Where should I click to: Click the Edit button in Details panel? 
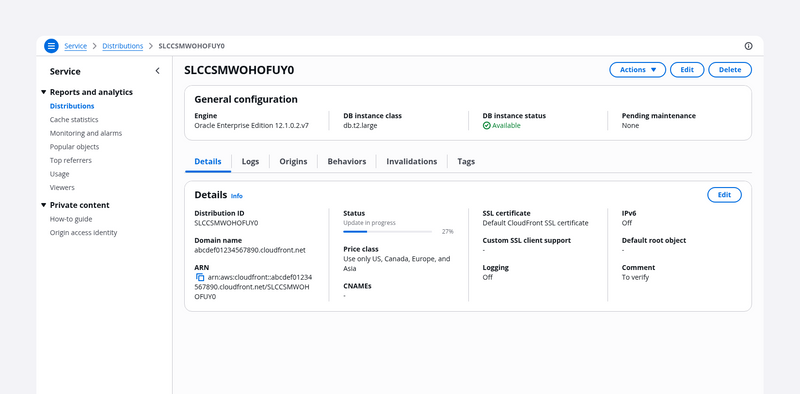[x=724, y=195]
